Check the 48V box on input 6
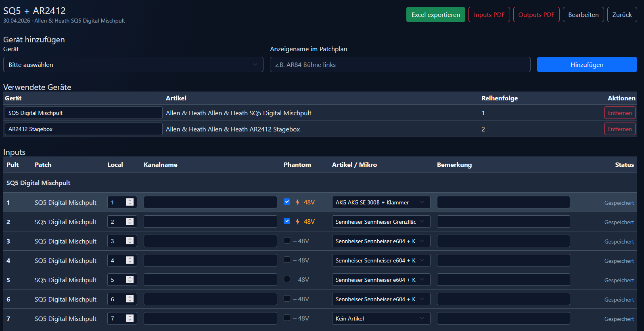 point(287,298)
